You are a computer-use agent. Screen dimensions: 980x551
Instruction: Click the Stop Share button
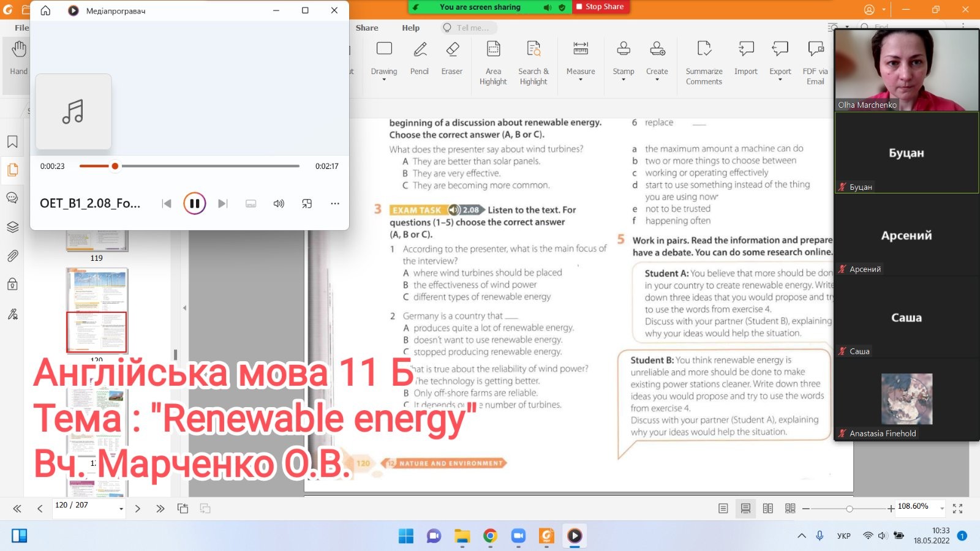tap(600, 7)
